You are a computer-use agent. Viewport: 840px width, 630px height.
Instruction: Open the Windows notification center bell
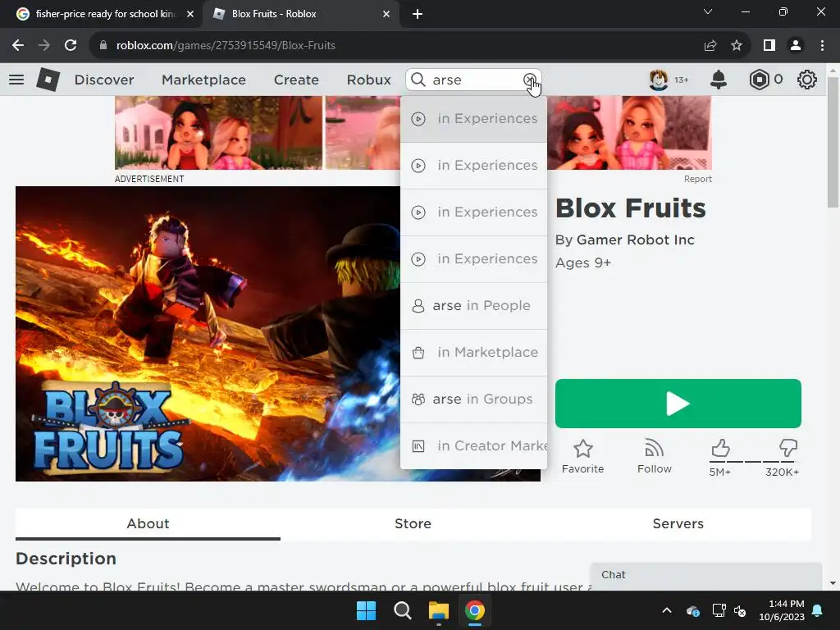coord(818,610)
